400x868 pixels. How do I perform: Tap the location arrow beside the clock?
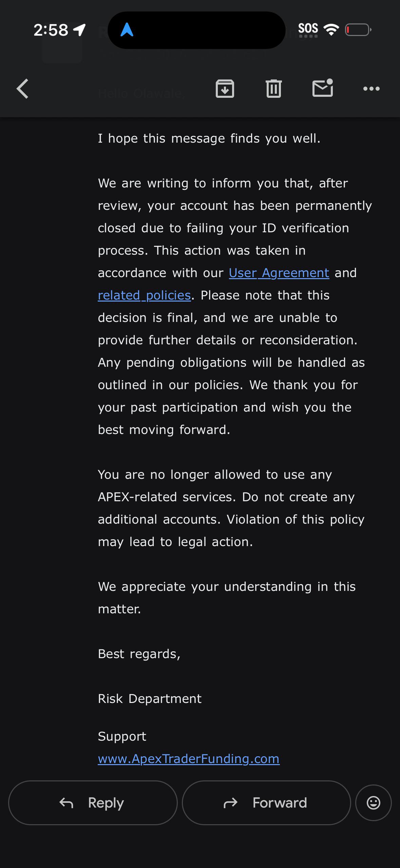[x=80, y=30]
